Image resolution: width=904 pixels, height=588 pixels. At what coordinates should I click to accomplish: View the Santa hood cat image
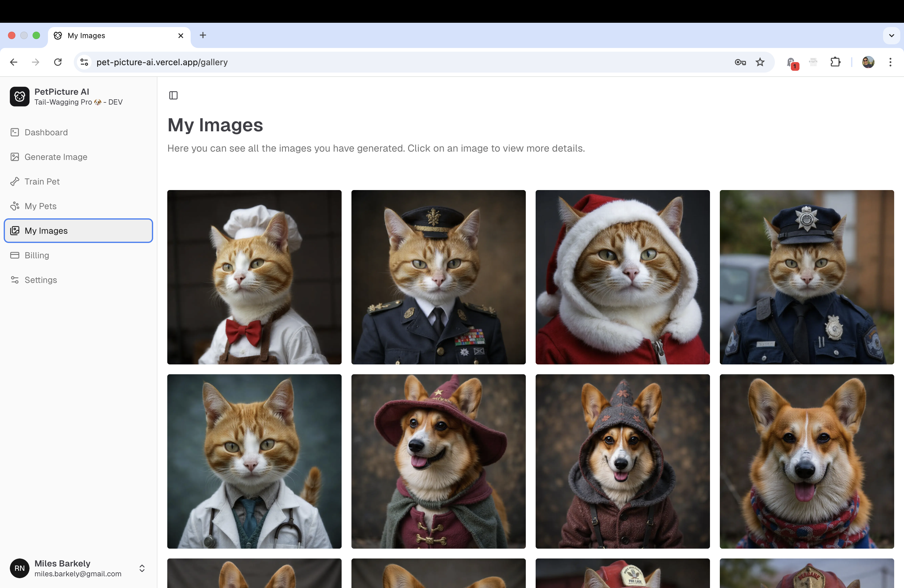pyautogui.click(x=622, y=277)
